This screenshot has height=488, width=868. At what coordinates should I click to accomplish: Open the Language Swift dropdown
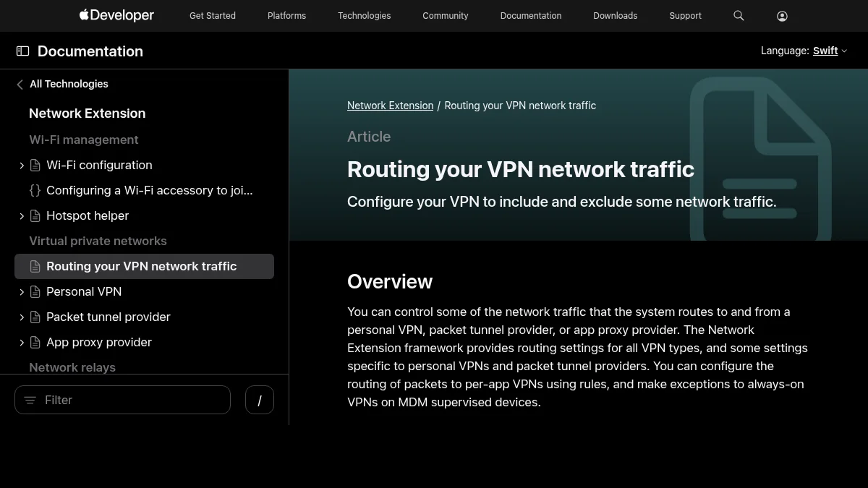click(830, 51)
